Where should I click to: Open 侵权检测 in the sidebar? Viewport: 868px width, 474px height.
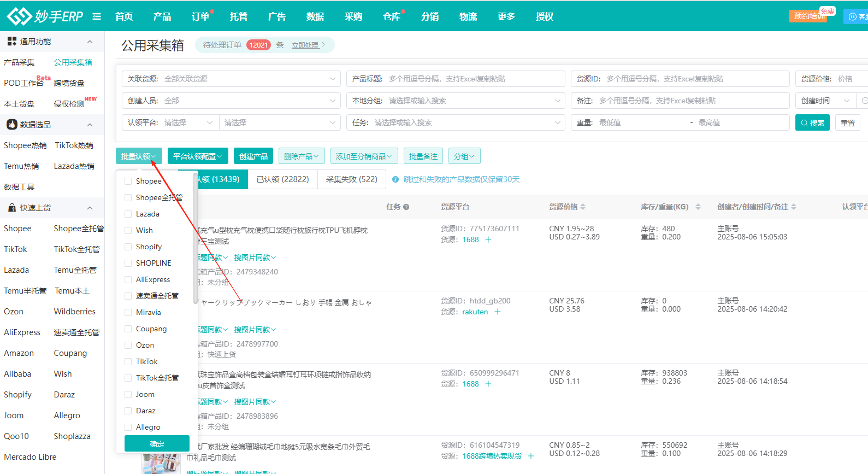(x=69, y=104)
